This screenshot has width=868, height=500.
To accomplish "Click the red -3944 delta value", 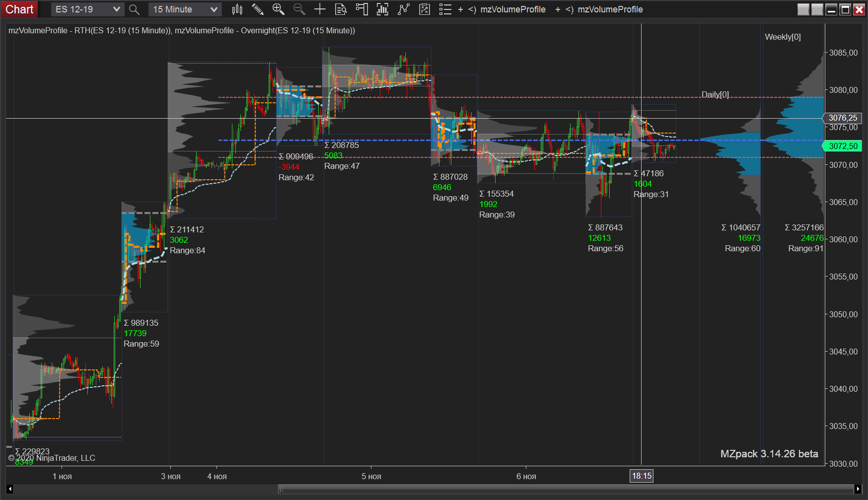I will click(x=289, y=167).
